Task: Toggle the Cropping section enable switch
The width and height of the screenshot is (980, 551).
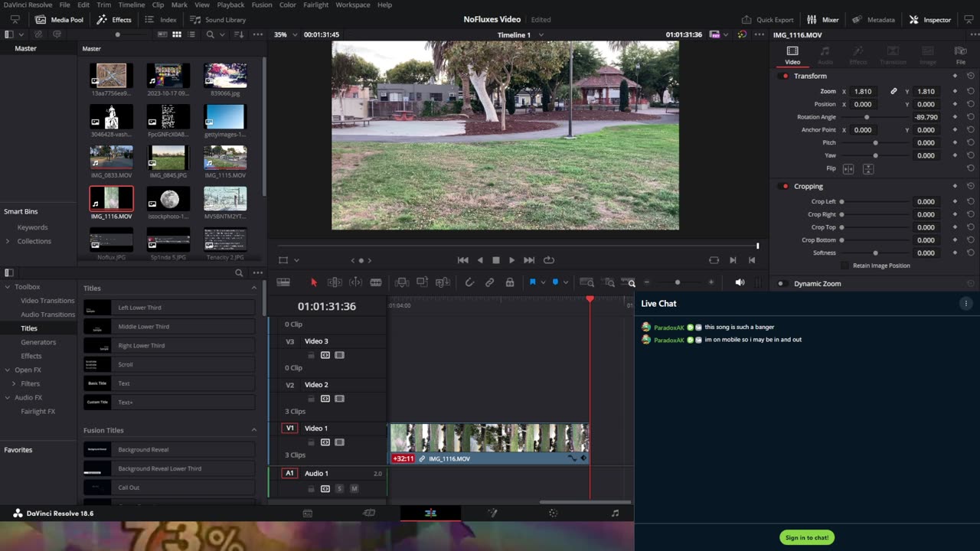Action: [784, 186]
